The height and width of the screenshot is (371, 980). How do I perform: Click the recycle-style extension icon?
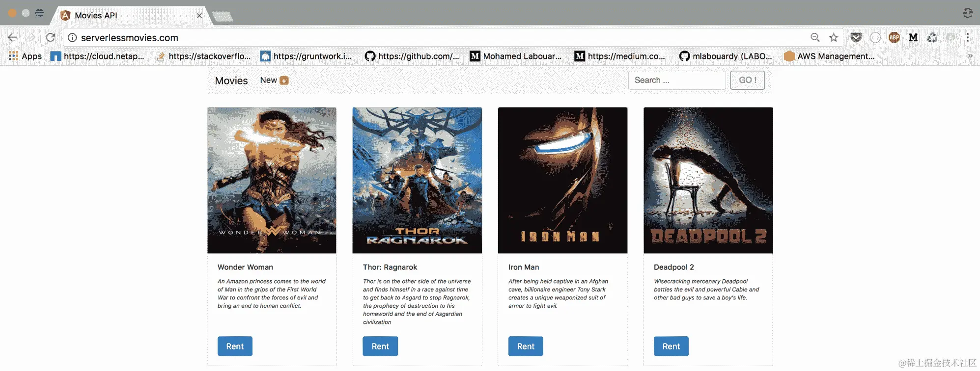932,37
